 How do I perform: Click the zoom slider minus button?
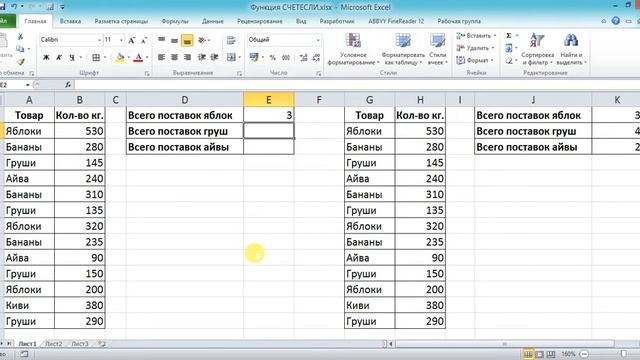point(584,354)
